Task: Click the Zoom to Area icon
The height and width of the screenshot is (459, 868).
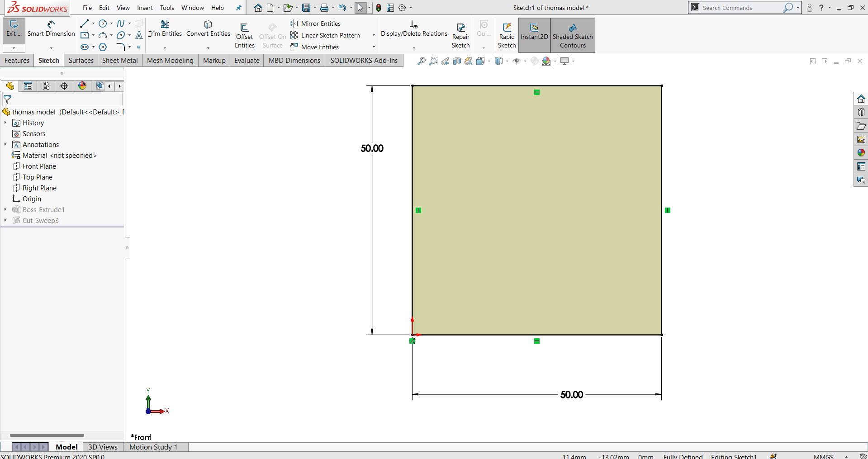Action: click(x=433, y=61)
